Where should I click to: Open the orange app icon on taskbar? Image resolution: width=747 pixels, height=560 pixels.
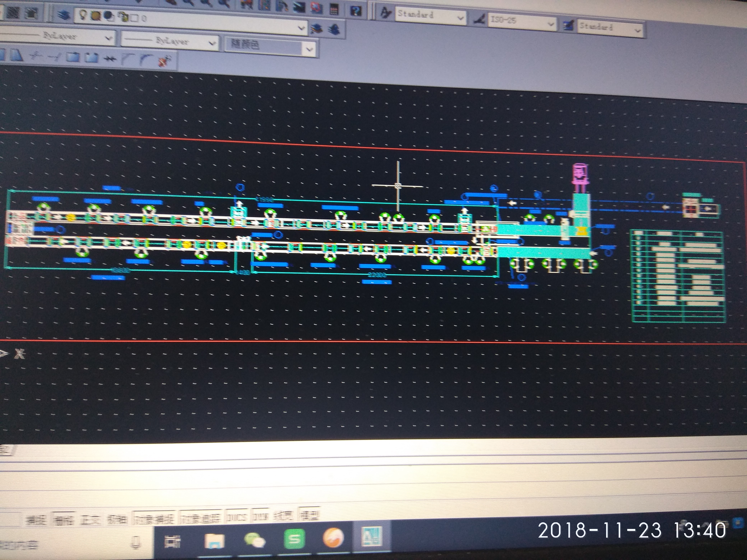pyautogui.click(x=333, y=537)
